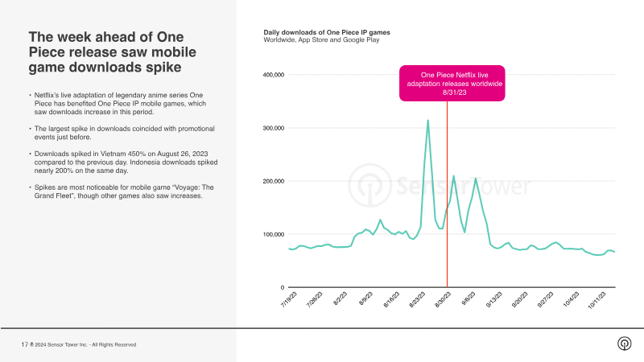Click the 100,000 y-axis label
The width and height of the screenshot is (644, 362).
274,234
